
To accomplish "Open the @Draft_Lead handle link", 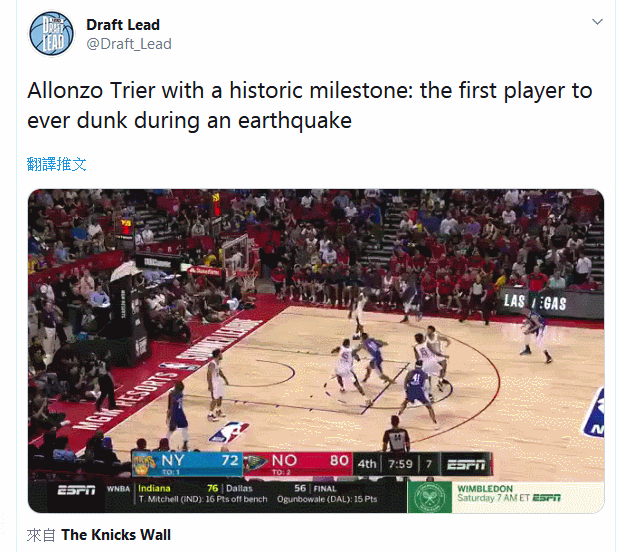I will pyautogui.click(x=129, y=44).
